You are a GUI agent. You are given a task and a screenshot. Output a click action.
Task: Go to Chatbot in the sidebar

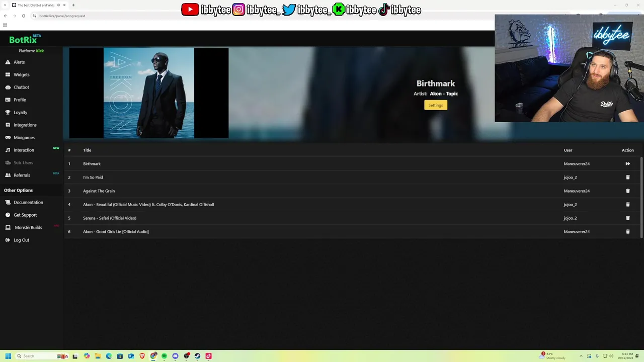pos(21,87)
